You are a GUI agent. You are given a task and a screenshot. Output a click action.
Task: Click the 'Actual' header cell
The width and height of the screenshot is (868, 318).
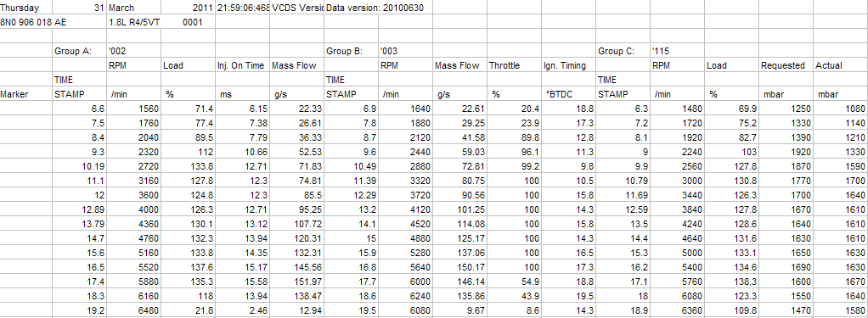[x=840, y=65]
